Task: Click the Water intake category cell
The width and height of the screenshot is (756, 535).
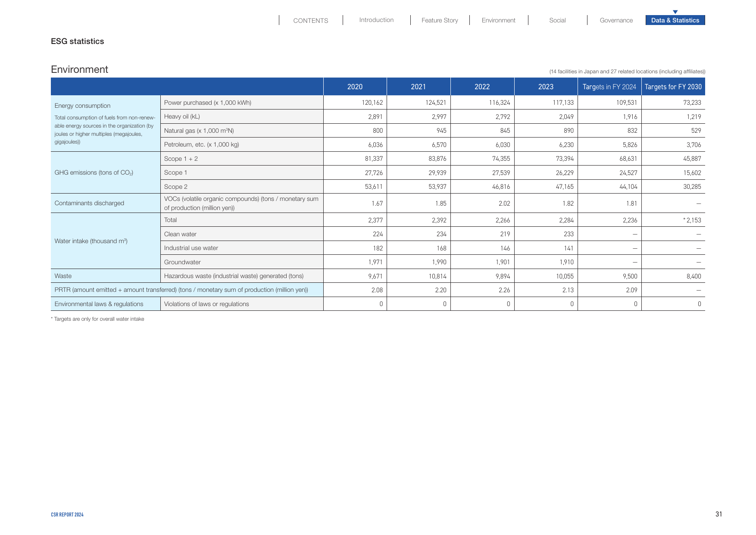Action: point(106,241)
